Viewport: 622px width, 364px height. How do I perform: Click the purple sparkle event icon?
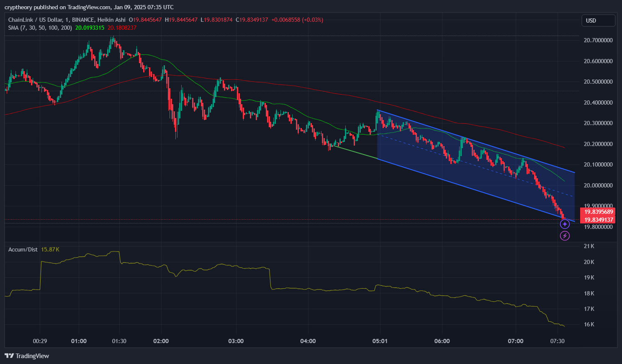[565, 224]
